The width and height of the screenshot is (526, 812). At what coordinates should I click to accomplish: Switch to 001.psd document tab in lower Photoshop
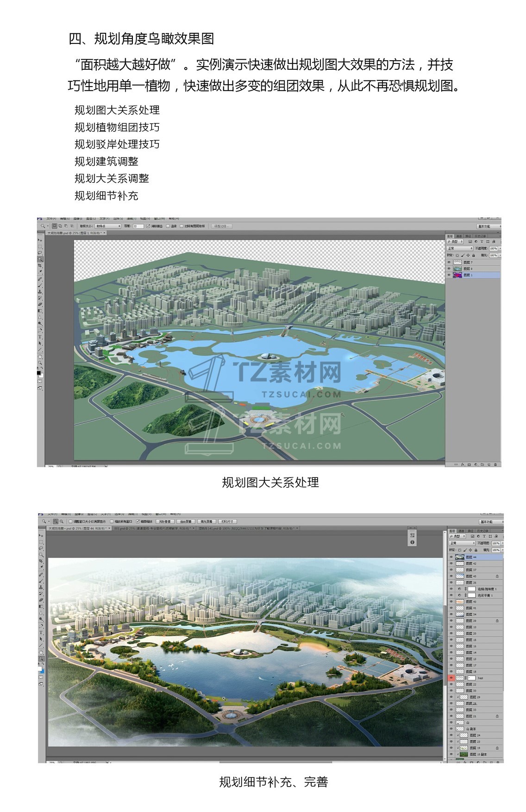pyautogui.click(x=154, y=528)
